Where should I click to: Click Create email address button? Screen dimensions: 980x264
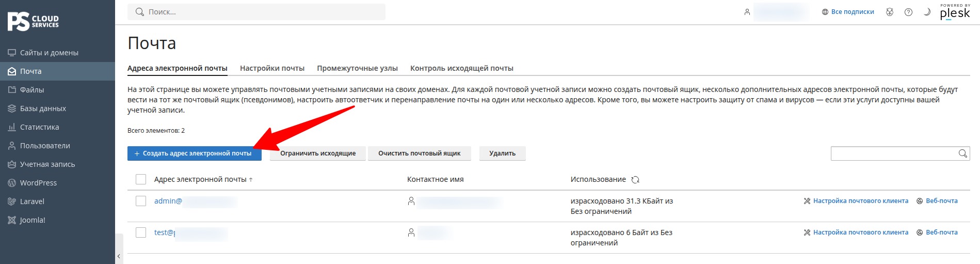click(x=195, y=153)
